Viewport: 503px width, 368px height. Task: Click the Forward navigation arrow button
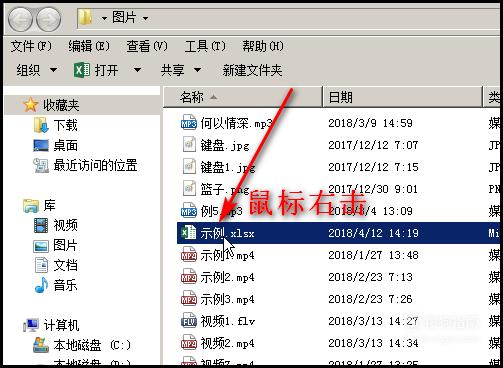click(49, 19)
